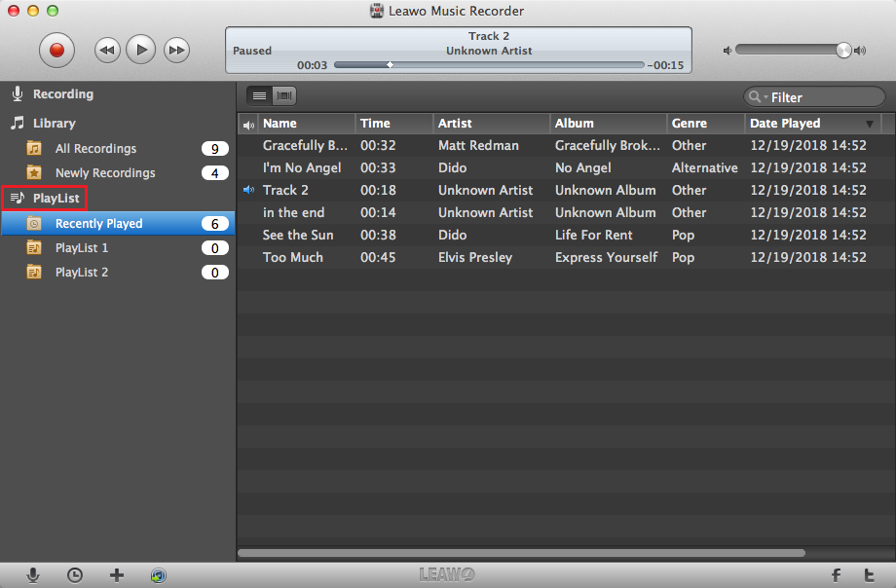Screen dimensions: 896x588
Task: Skip to the next track
Action: [175, 49]
